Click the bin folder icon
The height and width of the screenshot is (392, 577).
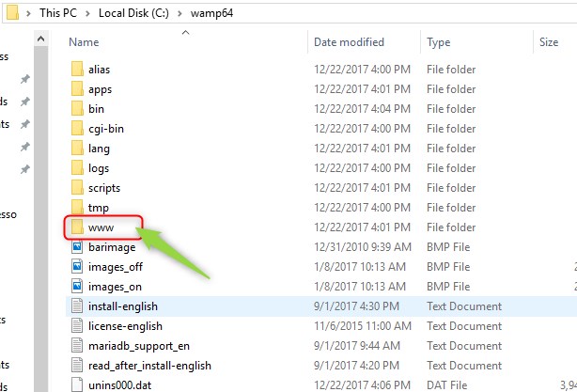77,109
